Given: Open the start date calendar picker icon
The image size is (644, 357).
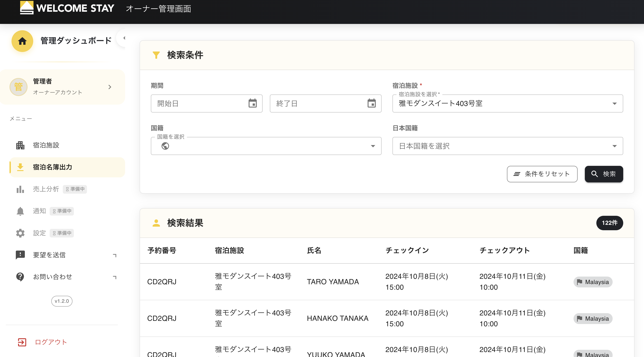Looking at the screenshot, I should click(x=252, y=103).
